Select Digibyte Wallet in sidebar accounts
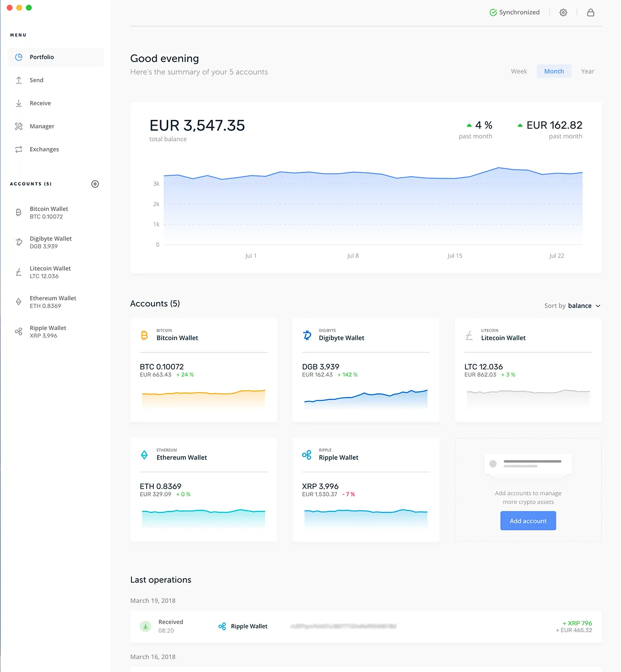 [x=56, y=242]
